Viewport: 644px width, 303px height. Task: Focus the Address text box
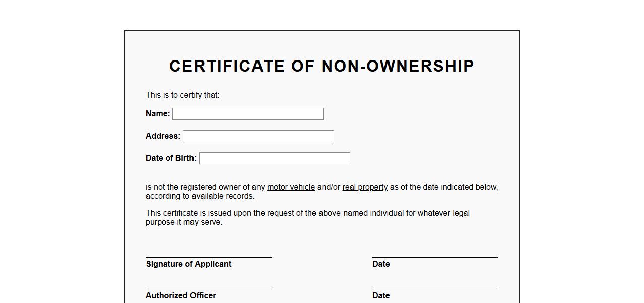pyautogui.click(x=258, y=136)
